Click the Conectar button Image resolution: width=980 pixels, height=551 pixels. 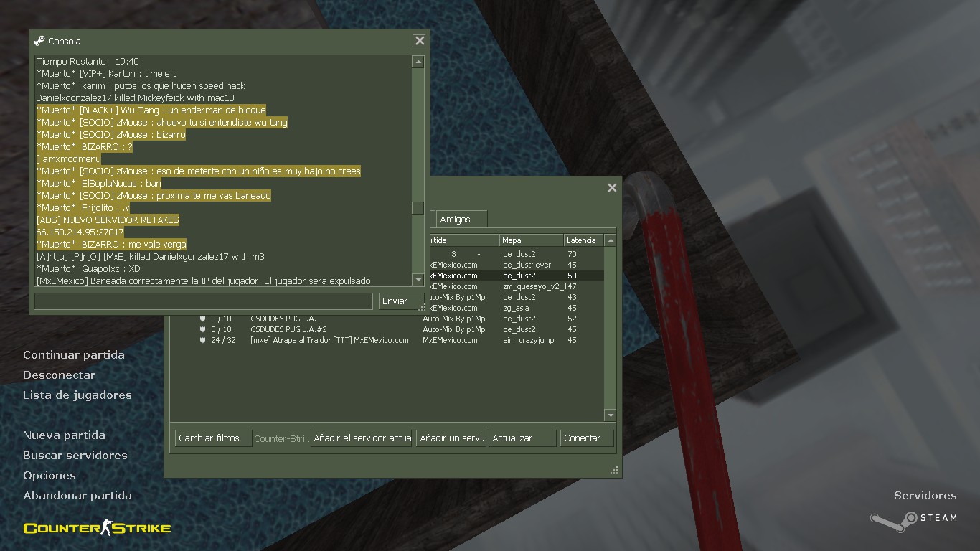click(587, 438)
